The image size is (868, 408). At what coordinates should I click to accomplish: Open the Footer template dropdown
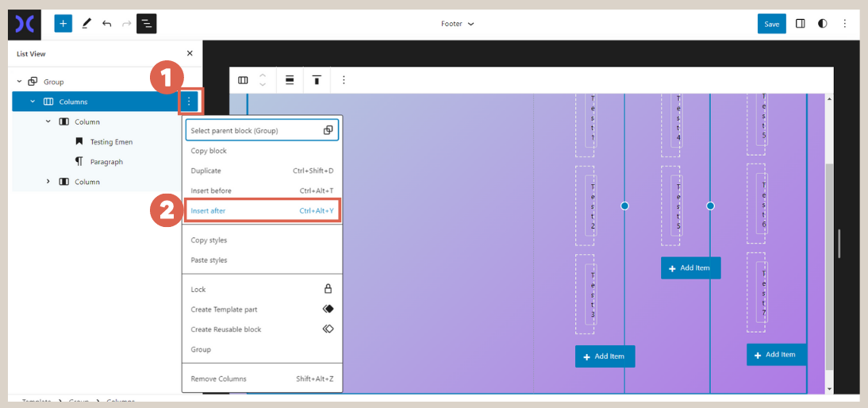click(x=457, y=24)
